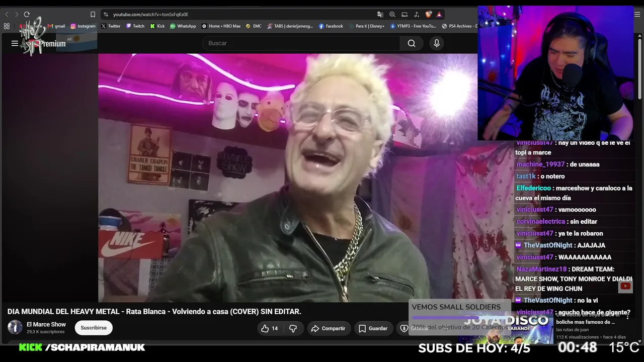Click username Elfedericoo in chat
This screenshot has width=644, height=362.
click(x=533, y=188)
